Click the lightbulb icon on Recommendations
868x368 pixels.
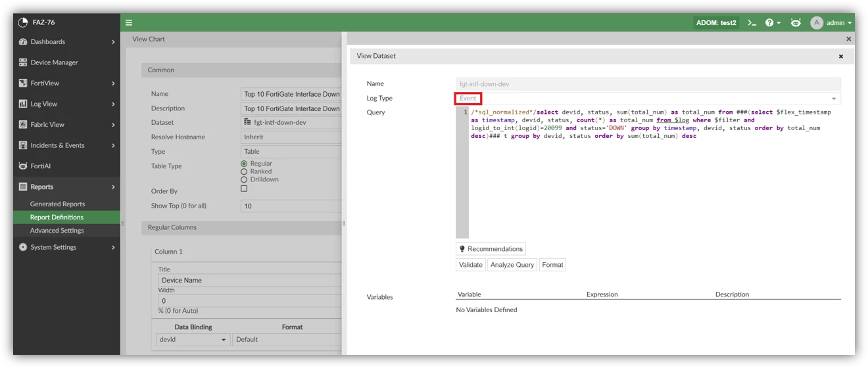coord(462,249)
